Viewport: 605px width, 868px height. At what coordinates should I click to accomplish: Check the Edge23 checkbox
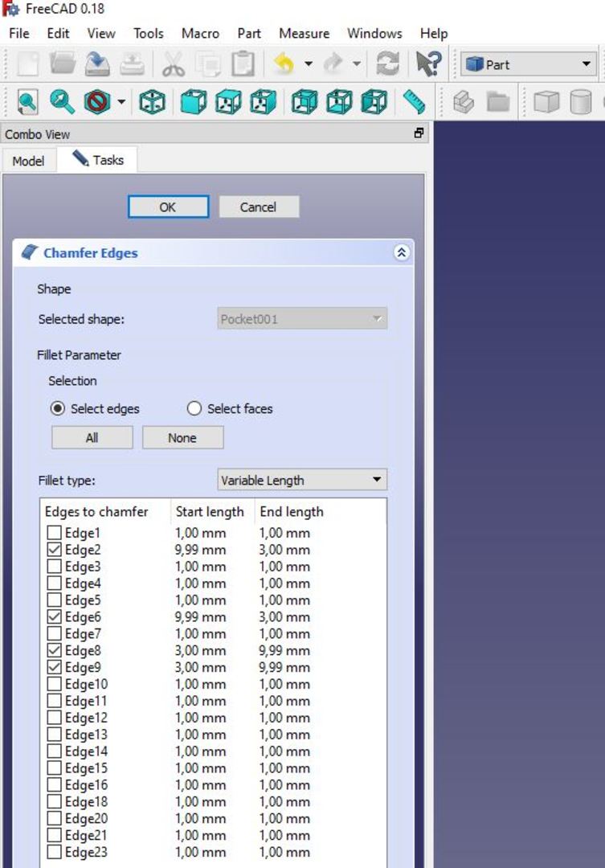55,852
